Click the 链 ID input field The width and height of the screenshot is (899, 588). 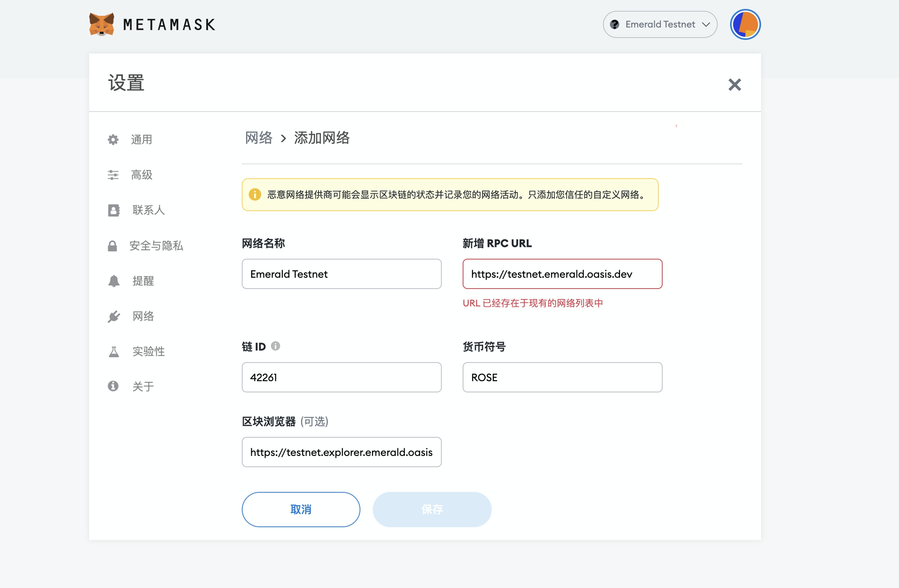pyautogui.click(x=341, y=377)
